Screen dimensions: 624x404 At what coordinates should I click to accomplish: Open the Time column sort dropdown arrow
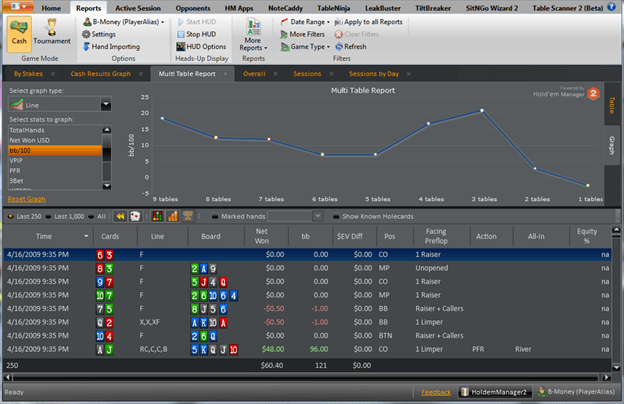point(86,236)
